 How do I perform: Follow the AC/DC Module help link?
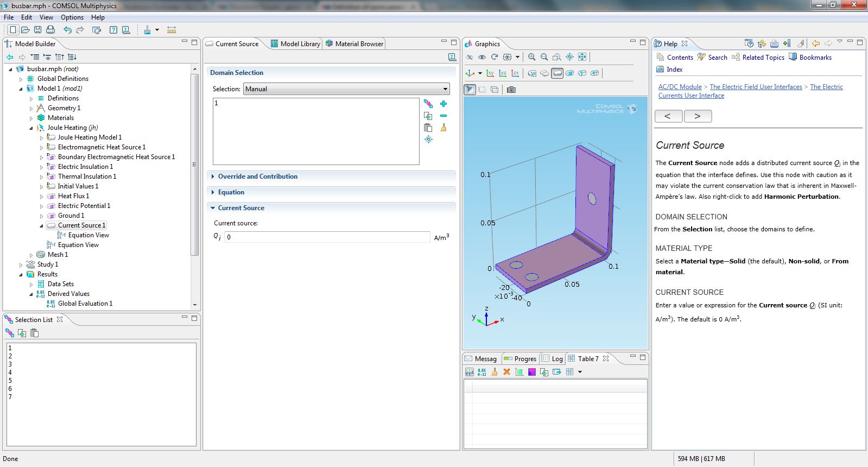pyautogui.click(x=680, y=87)
